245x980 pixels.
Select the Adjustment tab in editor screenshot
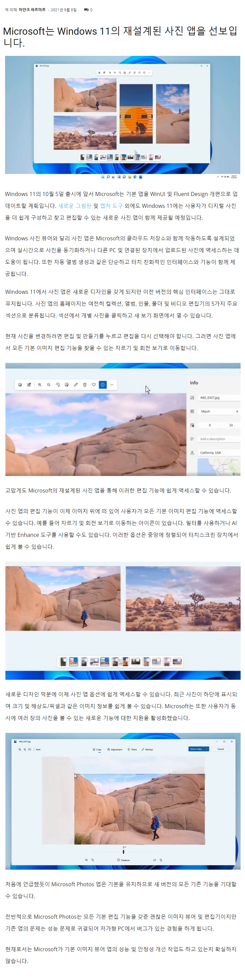click(x=115, y=749)
